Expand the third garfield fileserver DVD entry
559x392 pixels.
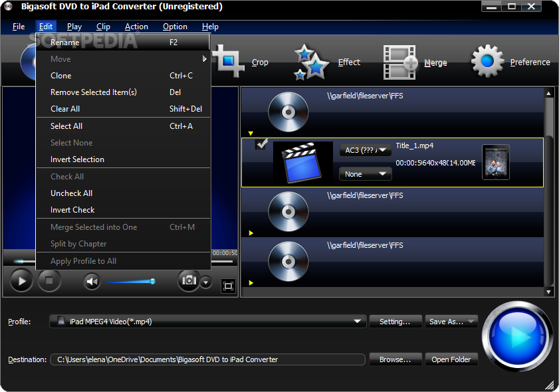(251, 283)
